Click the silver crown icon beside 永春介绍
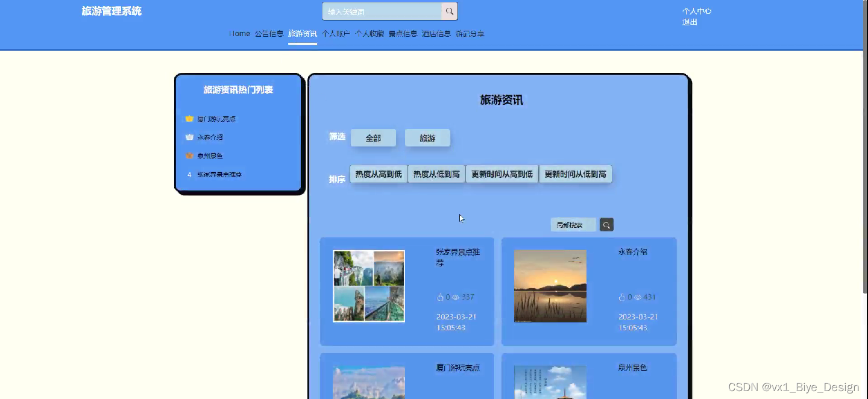The image size is (868, 399). pos(189,137)
